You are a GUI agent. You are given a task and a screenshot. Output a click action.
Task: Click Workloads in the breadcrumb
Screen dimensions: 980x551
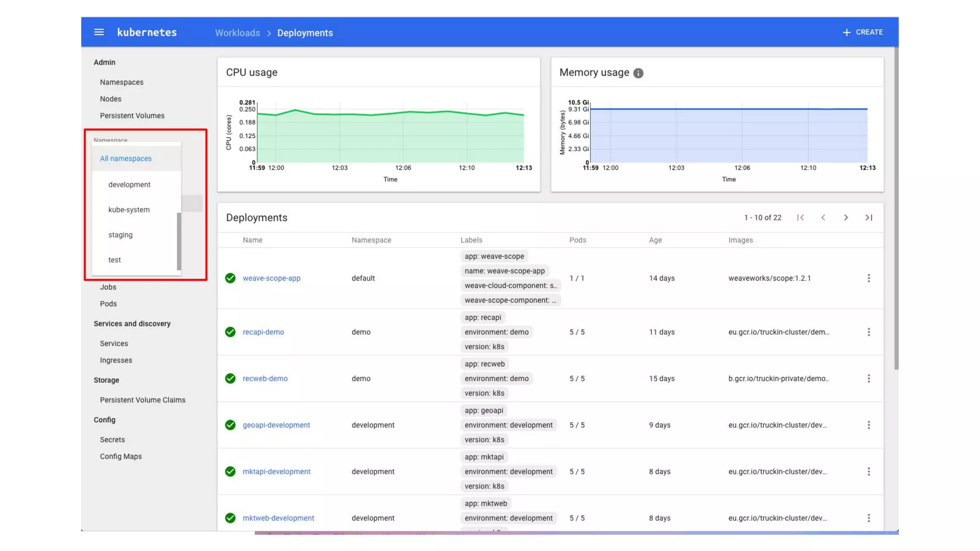(237, 33)
